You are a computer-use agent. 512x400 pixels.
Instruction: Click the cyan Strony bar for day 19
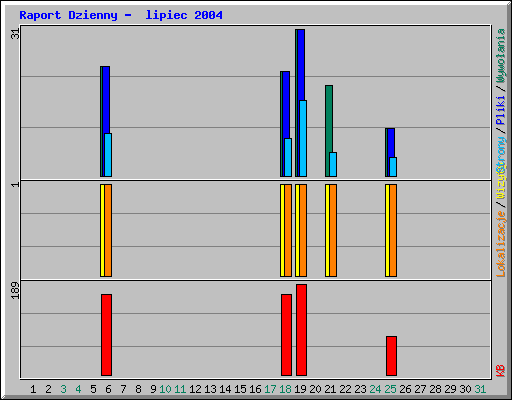(x=303, y=138)
